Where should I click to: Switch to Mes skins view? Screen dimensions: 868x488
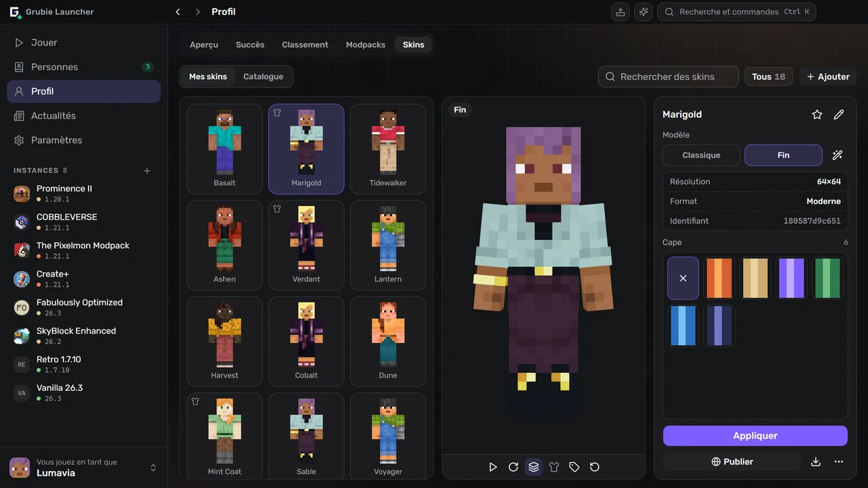(x=208, y=77)
